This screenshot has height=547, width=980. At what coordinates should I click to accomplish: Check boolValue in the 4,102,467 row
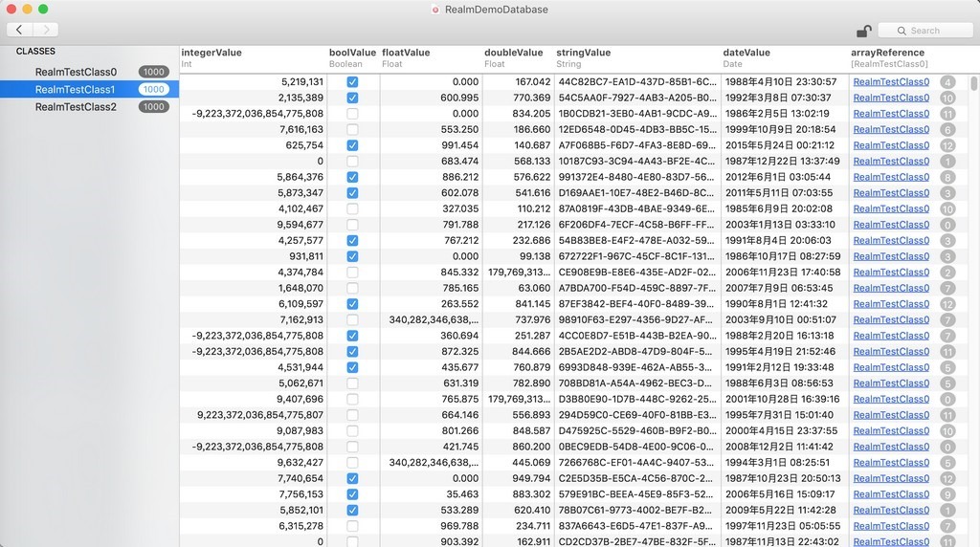pos(352,208)
